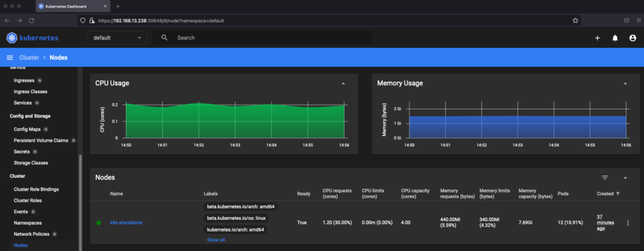Viewport: 644px width, 251px height.
Task: Open Cluster Role Bindings in sidebar
Action: pos(36,189)
